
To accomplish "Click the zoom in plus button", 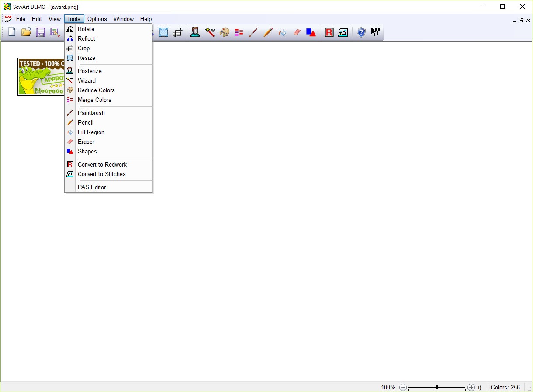I will [x=471, y=387].
